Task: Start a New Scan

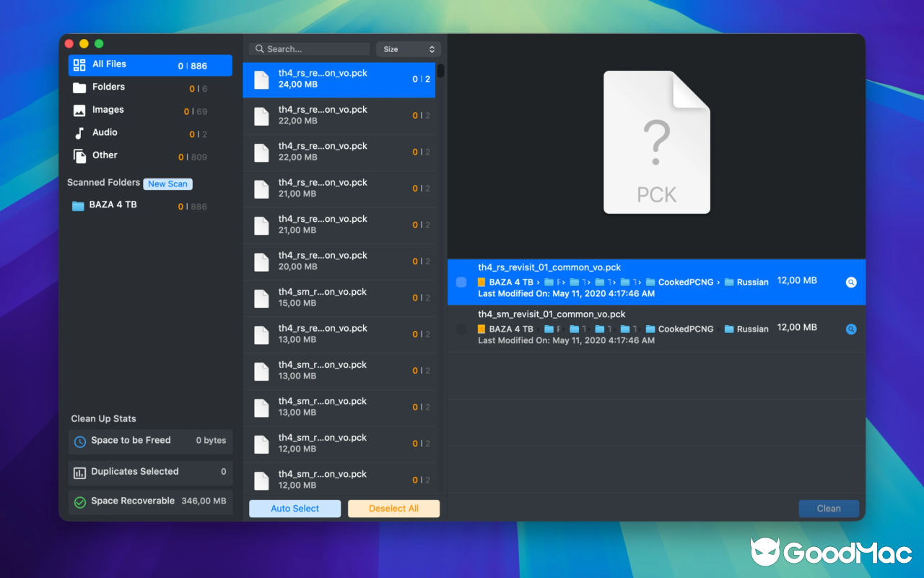Action: tap(167, 184)
